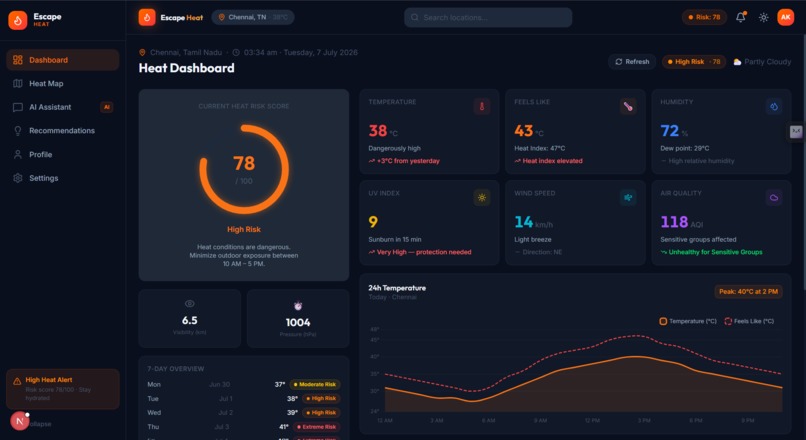Click the 6.5 visibility value
806x440 pixels.
pos(190,320)
